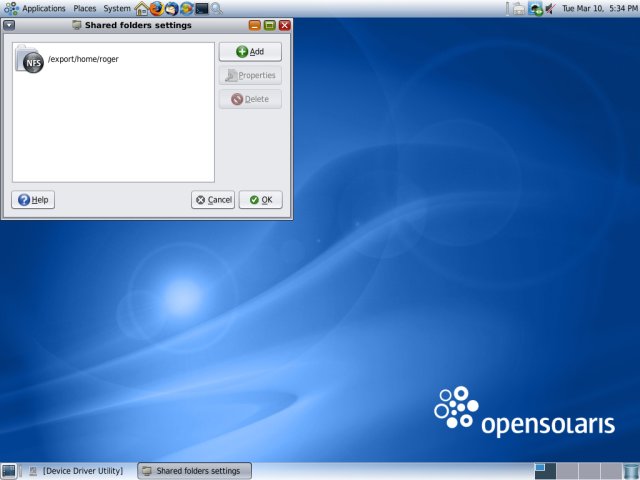
Task: Confirm settings with OK
Action: [x=261, y=200]
